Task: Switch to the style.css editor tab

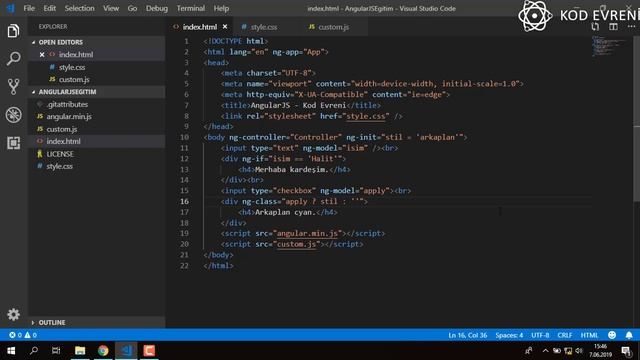Action: pyautogui.click(x=264, y=27)
